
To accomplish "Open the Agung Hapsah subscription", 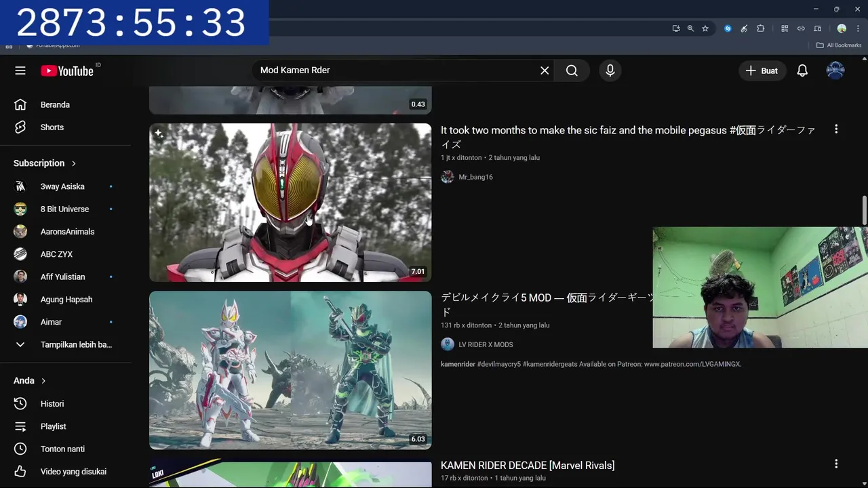I will click(x=65, y=300).
